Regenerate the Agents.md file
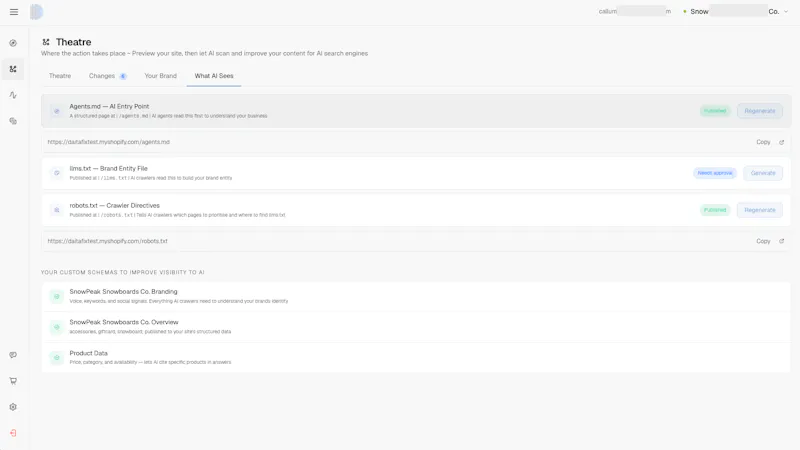Viewport: 800px width, 450px height. [759, 111]
